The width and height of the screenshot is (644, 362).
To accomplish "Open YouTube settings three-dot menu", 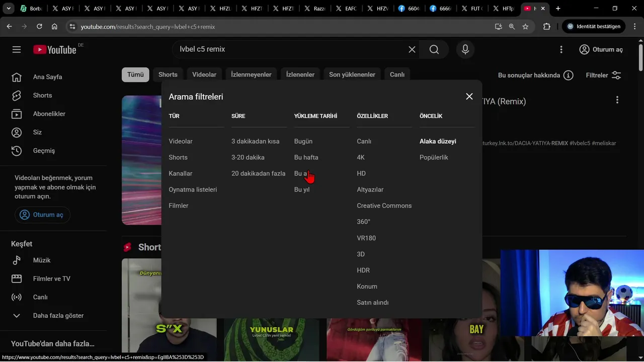I will (x=561, y=49).
